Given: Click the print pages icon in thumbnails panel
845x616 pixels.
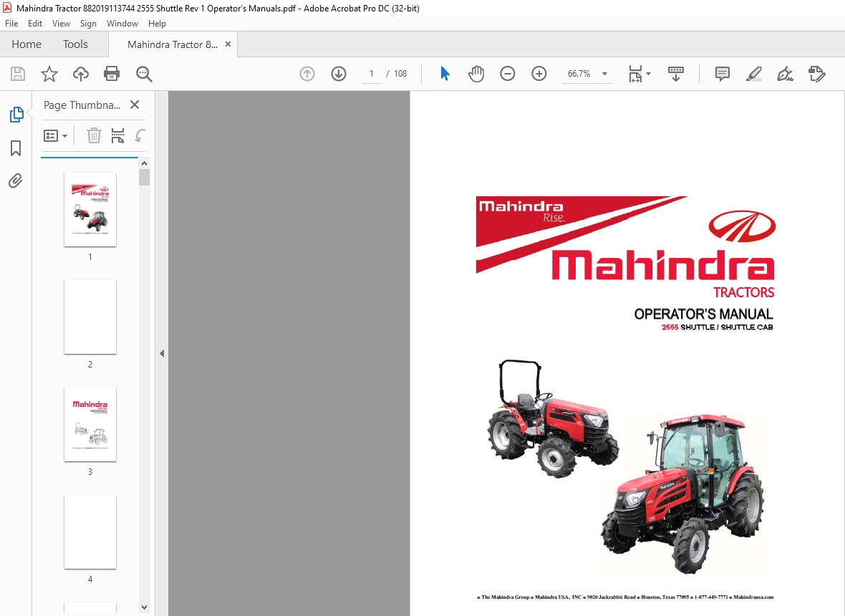Looking at the screenshot, I should [117, 135].
